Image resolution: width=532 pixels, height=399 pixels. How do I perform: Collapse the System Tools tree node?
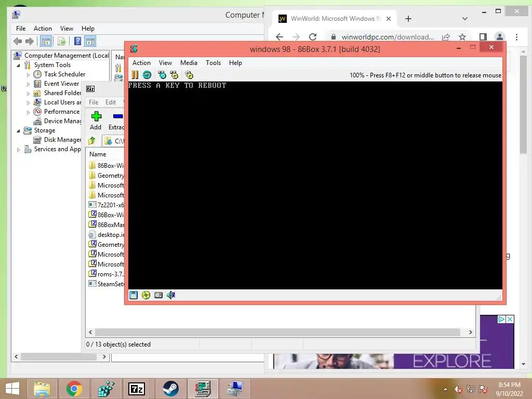(x=18, y=65)
